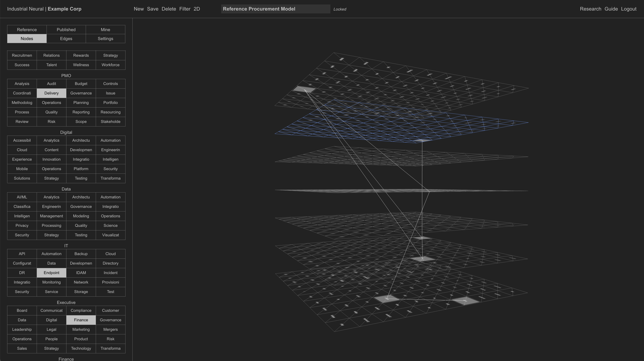Toggle the Data AI/ML node
644x361 pixels.
pos(22,197)
